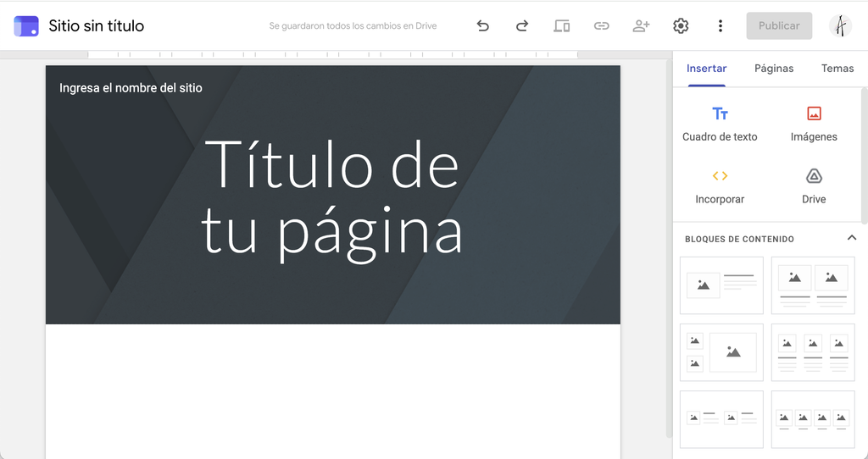868x459 pixels.
Task: Collapse the Bloques de contenido section
Action: 851,238
